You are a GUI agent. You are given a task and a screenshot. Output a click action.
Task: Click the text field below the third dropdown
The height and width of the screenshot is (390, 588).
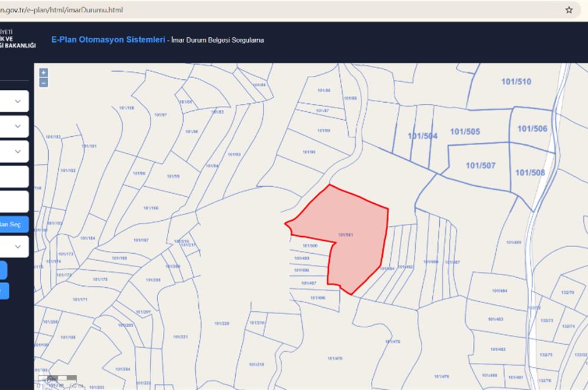coord(13,176)
